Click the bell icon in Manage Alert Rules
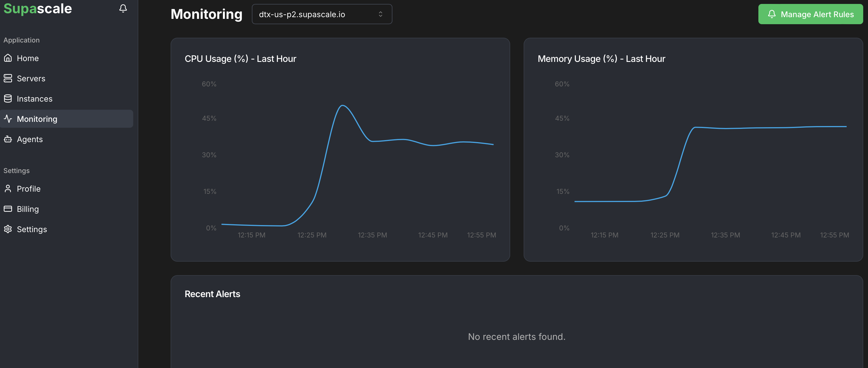Image resolution: width=868 pixels, height=368 pixels. point(772,14)
